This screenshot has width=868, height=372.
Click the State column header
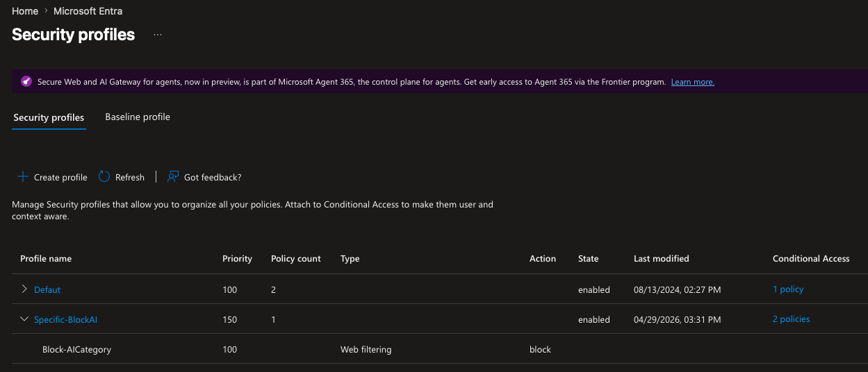coord(588,258)
